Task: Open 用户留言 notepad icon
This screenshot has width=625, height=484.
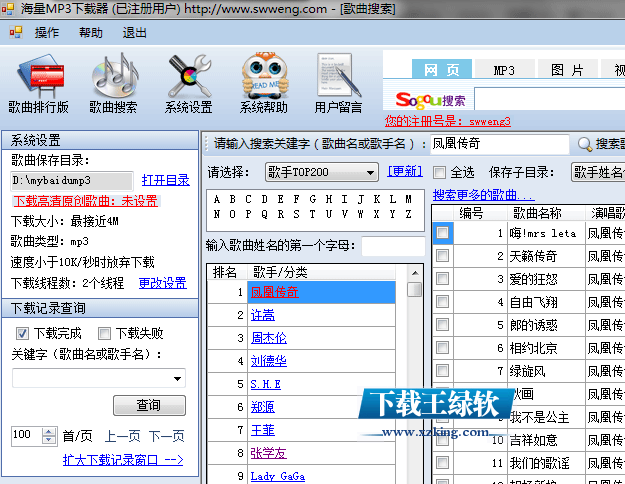Action: point(338,83)
